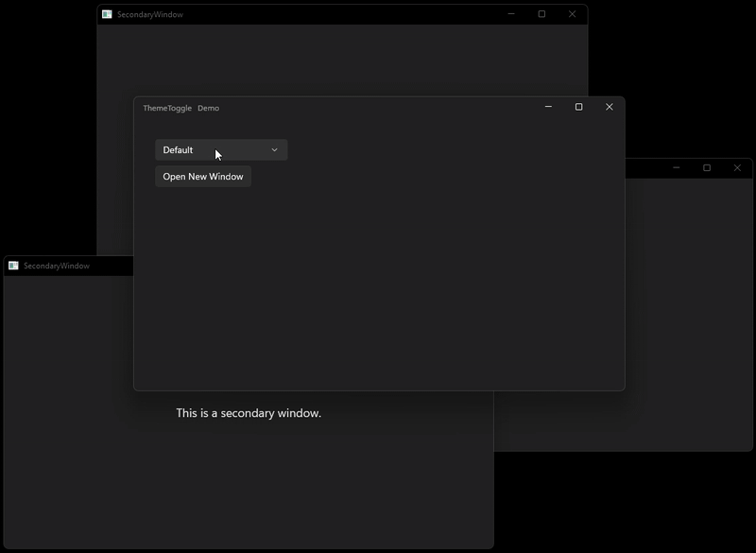Screen dimensions: 756x553
Task: Click the title bar of the ThemeToggle Demo window
Action: pos(378,107)
